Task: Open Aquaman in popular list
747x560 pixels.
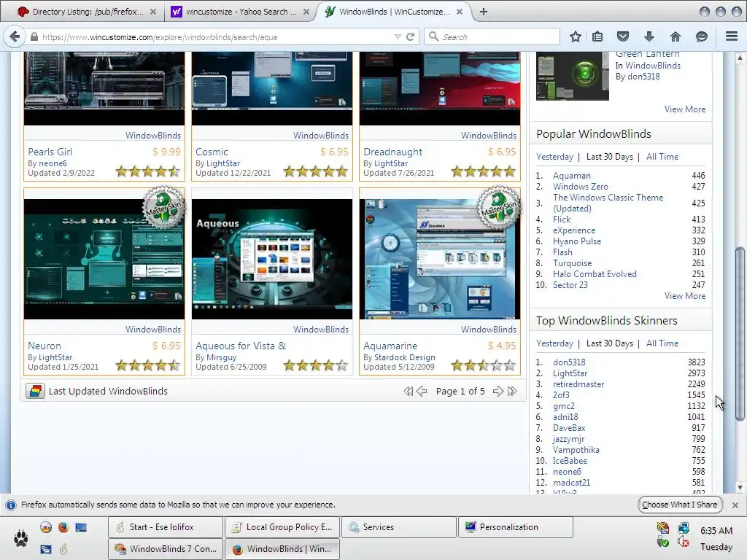Action: click(572, 176)
